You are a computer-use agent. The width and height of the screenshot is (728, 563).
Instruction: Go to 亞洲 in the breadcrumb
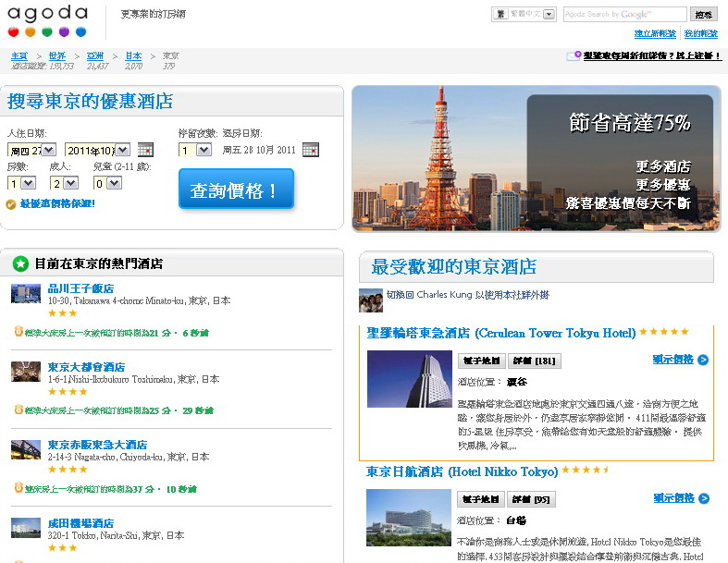pos(95,55)
